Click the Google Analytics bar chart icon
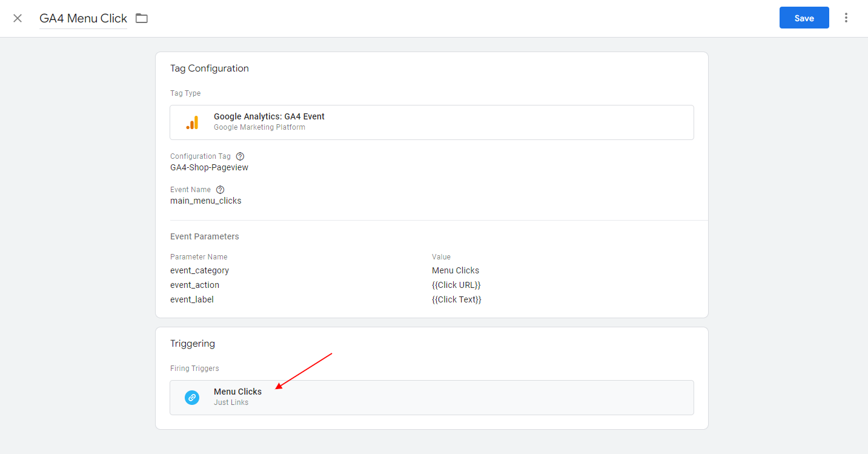 [192, 122]
